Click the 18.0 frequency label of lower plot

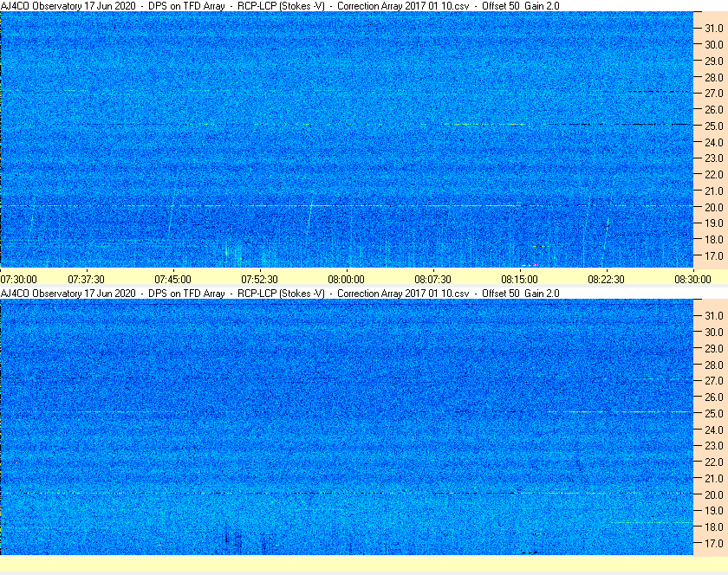coord(714,527)
